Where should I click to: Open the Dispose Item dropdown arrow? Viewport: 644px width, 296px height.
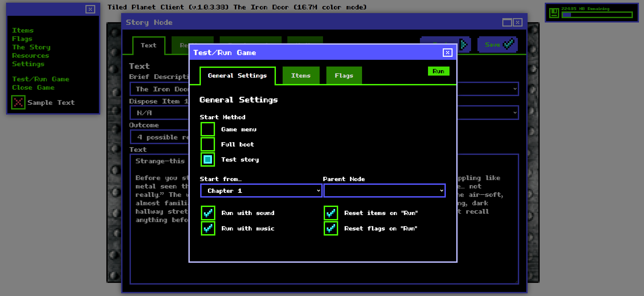click(514, 113)
